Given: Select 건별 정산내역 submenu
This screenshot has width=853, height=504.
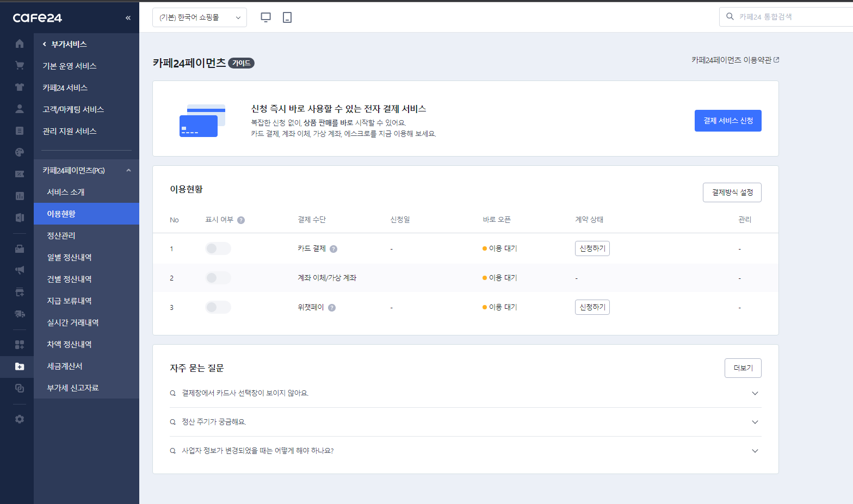Looking at the screenshot, I should (x=70, y=279).
